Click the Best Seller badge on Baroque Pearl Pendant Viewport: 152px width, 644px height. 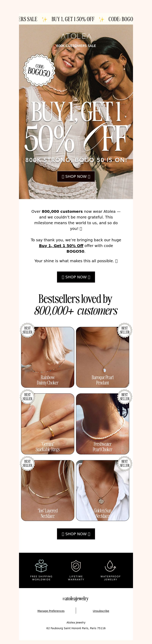click(124, 330)
